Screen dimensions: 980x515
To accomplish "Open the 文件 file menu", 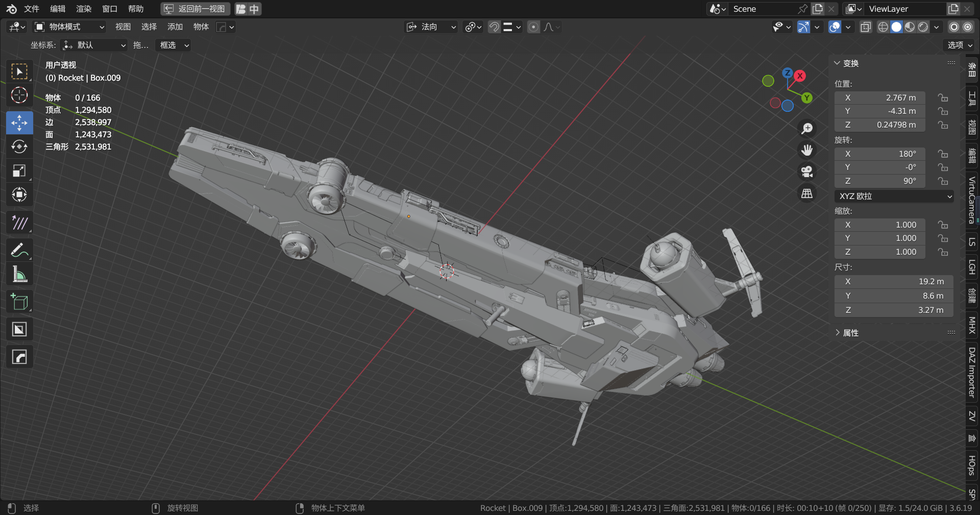I will (x=32, y=9).
